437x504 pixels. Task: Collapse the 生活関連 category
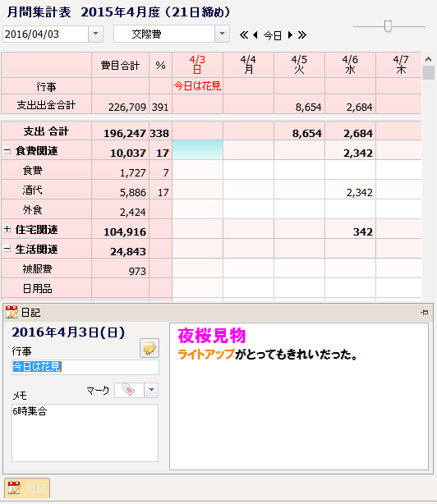point(7,249)
